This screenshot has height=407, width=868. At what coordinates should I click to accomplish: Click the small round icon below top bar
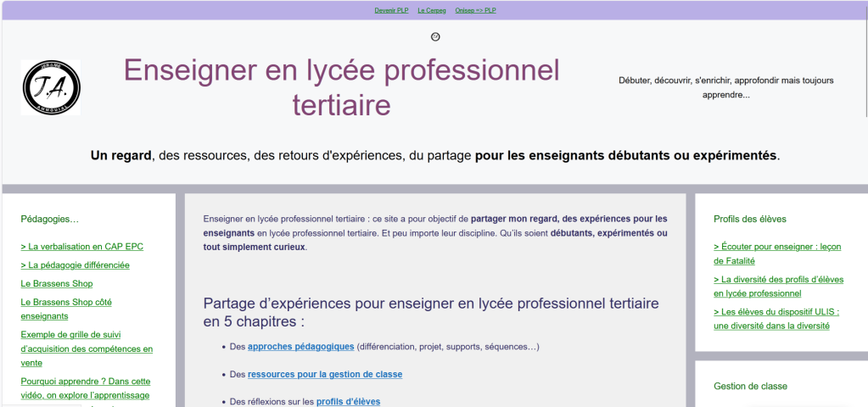tap(435, 37)
